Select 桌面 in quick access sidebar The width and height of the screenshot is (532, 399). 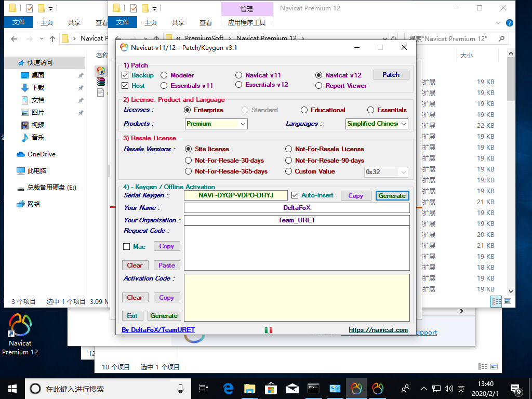click(x=38, y=75)
